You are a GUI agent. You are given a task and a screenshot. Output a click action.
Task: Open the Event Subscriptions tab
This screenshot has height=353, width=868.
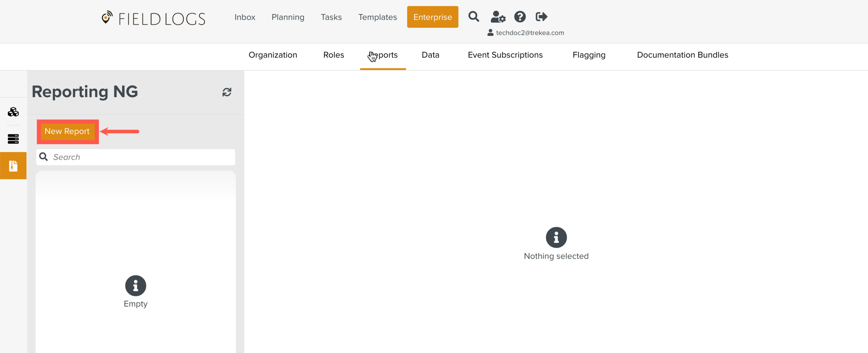[x=505, y=55]
